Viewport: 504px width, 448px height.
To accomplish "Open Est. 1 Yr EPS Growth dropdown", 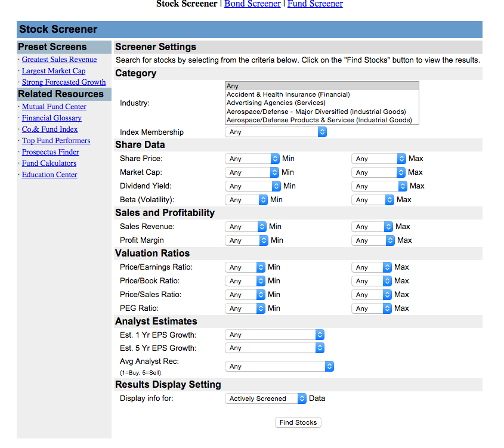I will [x=274, y=335].
